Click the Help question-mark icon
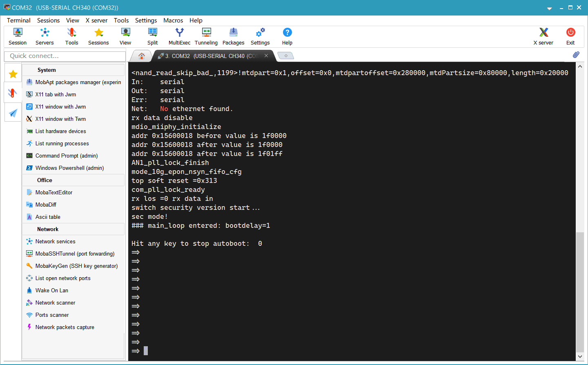The image size is (588, 365). click(x=287, y=36)
